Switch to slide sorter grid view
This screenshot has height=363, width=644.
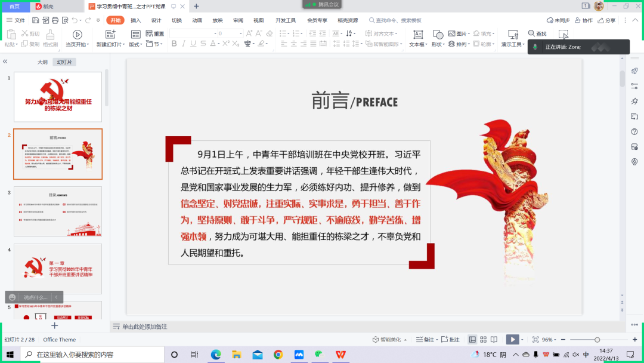482,339
